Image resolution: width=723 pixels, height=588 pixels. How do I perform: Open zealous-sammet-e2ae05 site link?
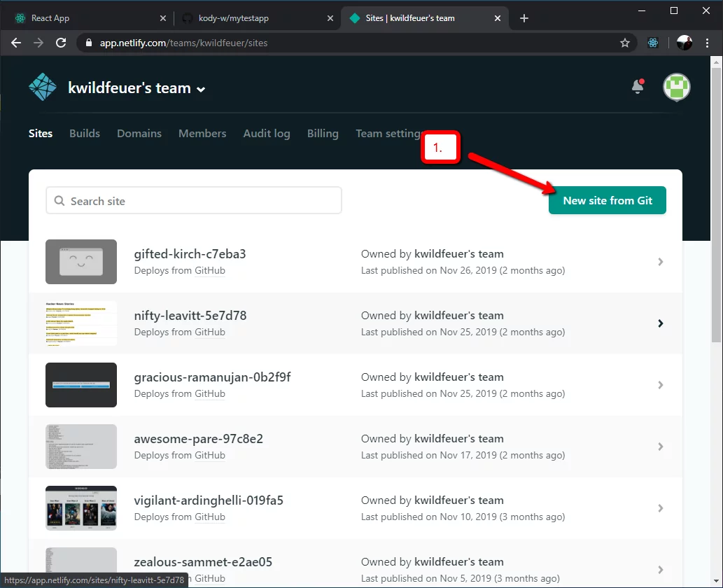[203, 561]
